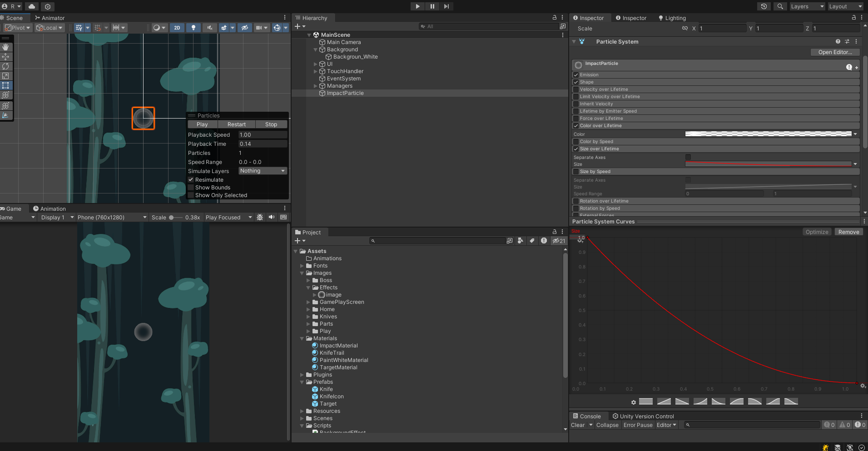Click the Scene camera settings icon
Image resolution: width=868 pixels, height=451 pixels.
[259, 28]
